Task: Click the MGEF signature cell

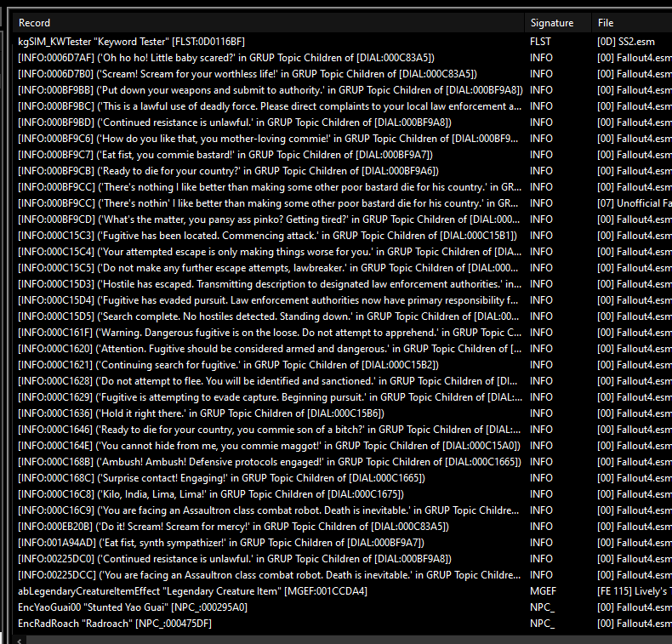Action: [x=543, y=592]
